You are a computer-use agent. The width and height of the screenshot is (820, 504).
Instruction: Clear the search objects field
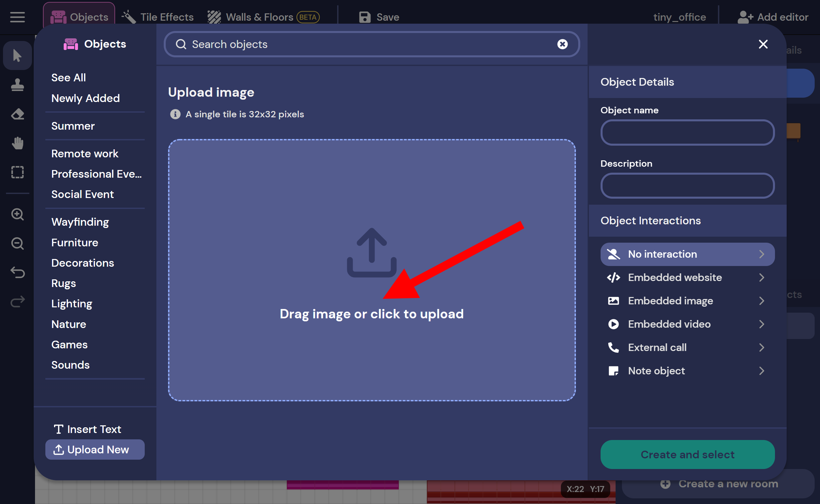[x=562, y=44]
